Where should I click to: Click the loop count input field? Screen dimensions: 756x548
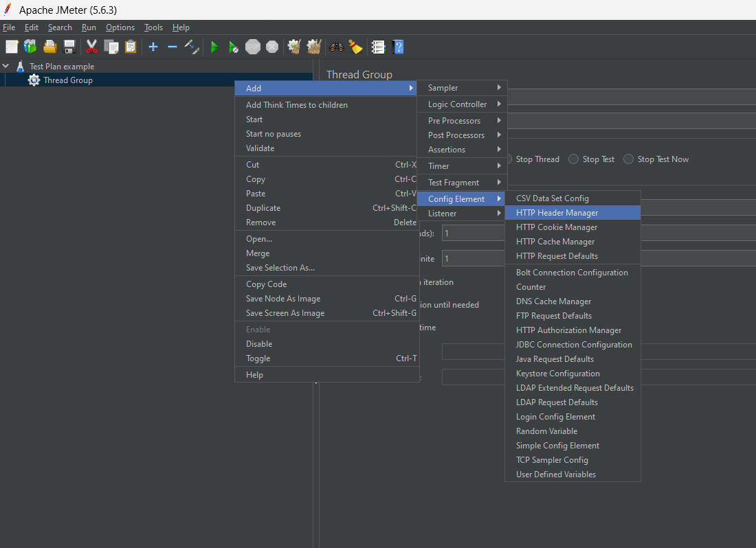pyautogui.click(x=474, y=259)
